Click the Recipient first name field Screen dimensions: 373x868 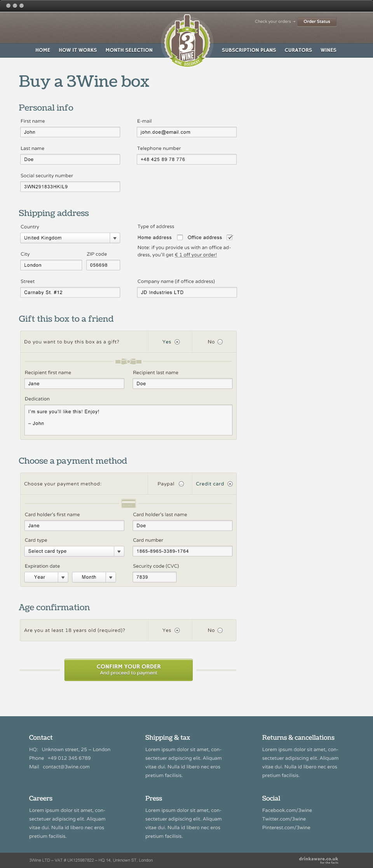click(x=74, y=384)
